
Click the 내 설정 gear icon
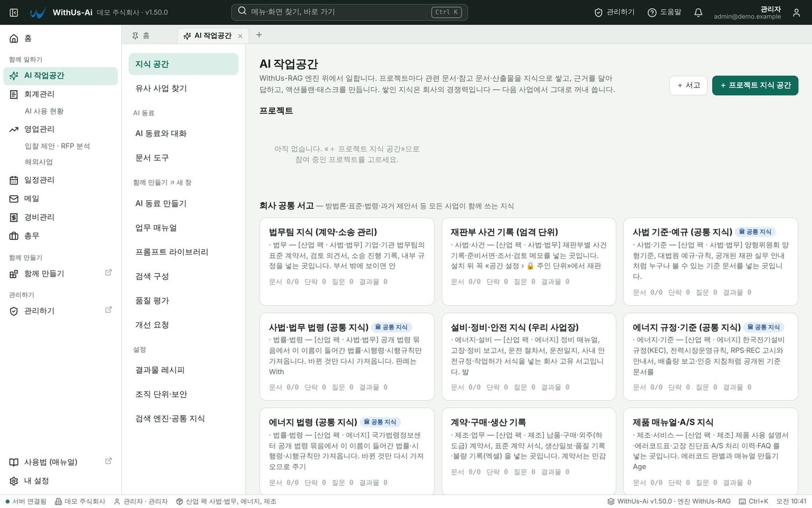(14, 481)
